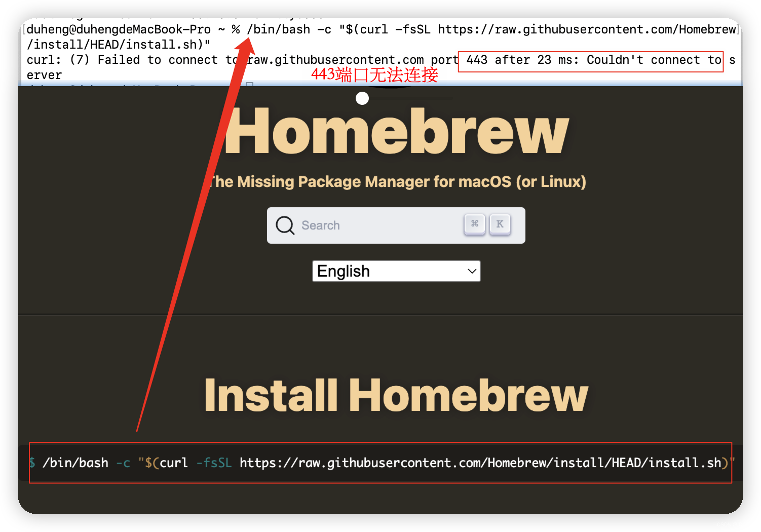Click the terminal line '/install/HEAD/install.sh)"'
The width and height of the screenshot is (761, 532).
[x=119, y=45]
